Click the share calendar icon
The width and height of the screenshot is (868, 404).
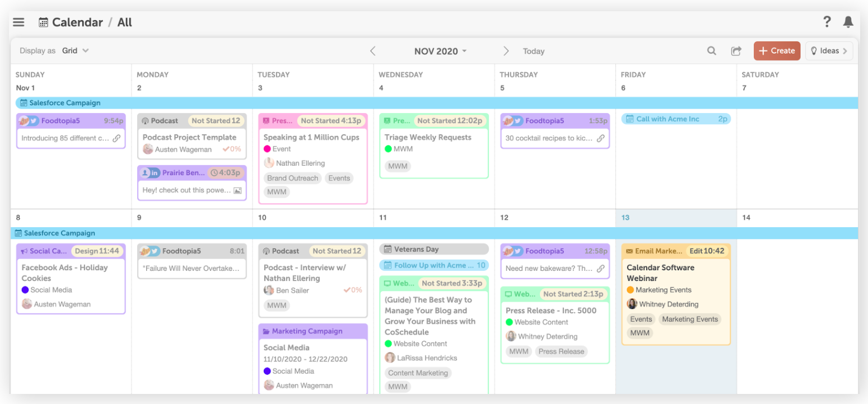[x=736, y=51]
